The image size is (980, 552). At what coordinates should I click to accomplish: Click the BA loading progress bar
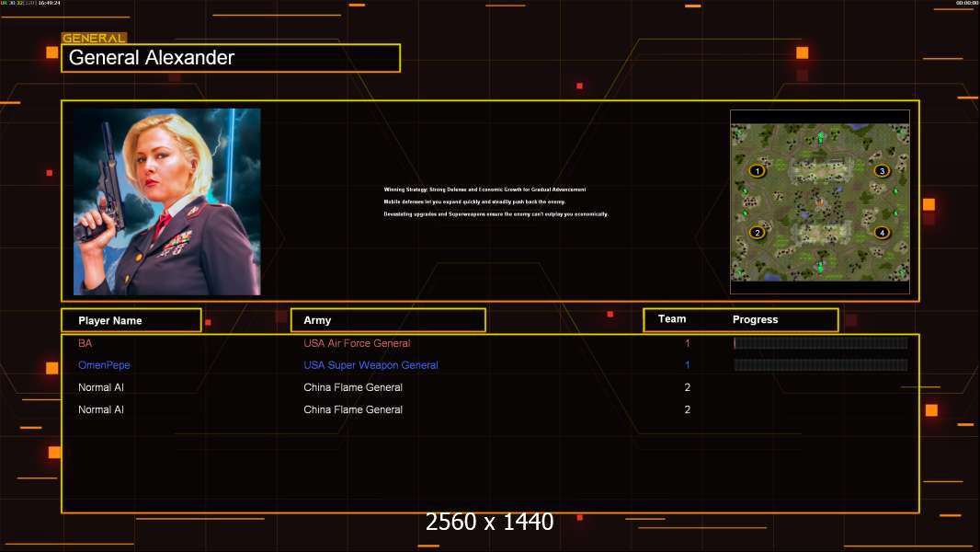point(821,342)
